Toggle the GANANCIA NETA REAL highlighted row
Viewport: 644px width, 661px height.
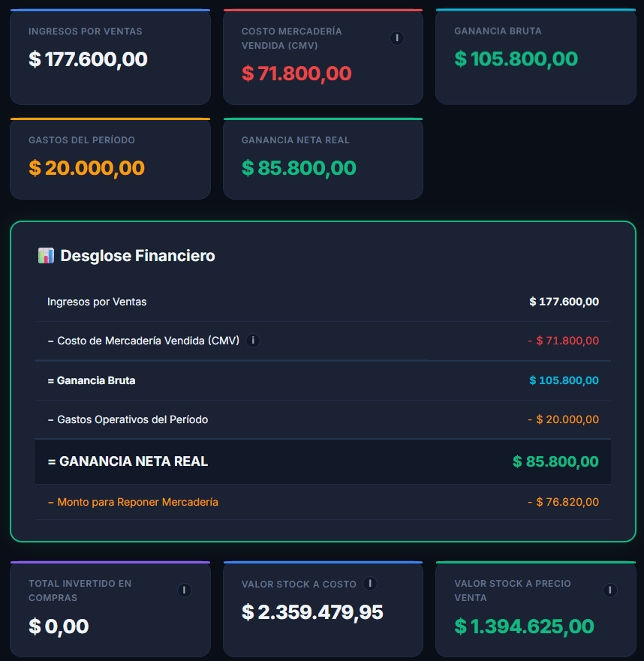[x=323, y=461]
